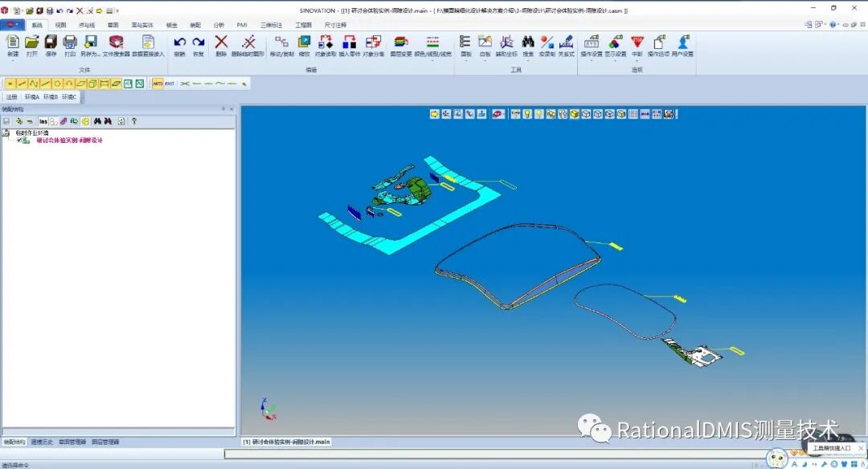Toggle second light bulb in view toolbar

(x=539, y=114)
